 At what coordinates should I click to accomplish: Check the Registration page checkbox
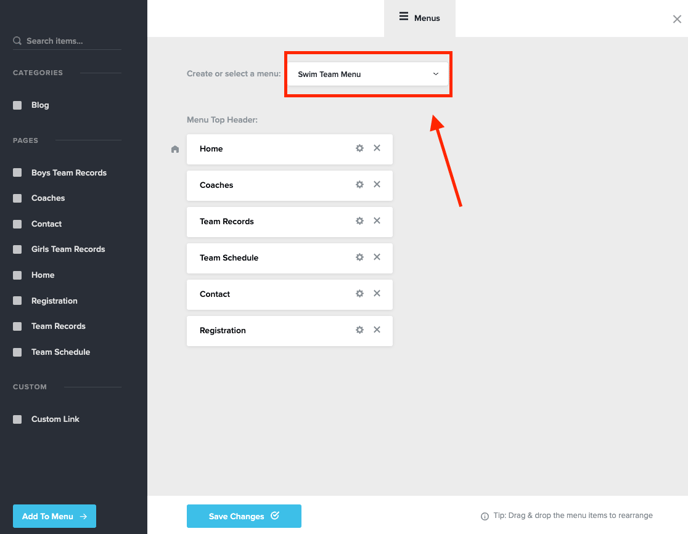17,301
